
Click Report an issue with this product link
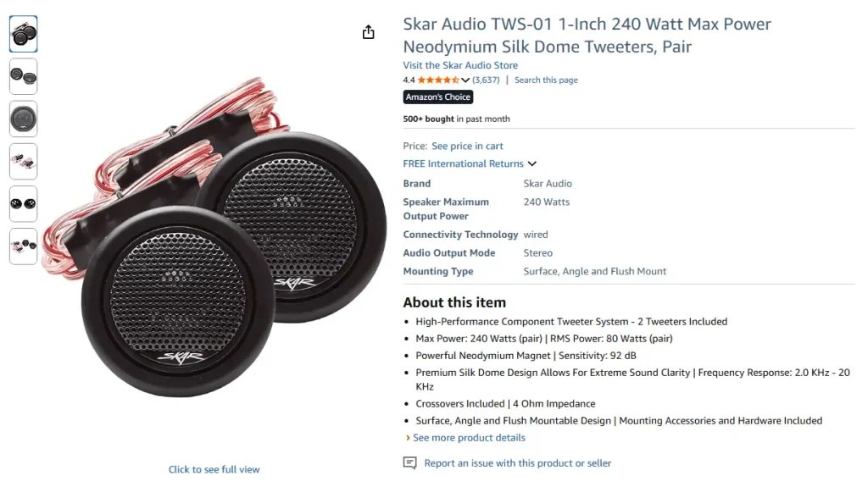[x=517, y=463]
